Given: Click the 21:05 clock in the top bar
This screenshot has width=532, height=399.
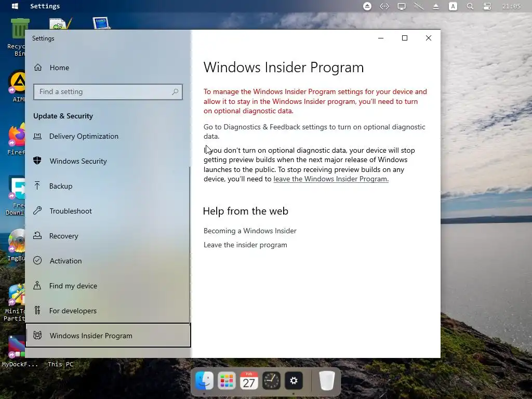Looking at the screenshot, I should (511, 6).
